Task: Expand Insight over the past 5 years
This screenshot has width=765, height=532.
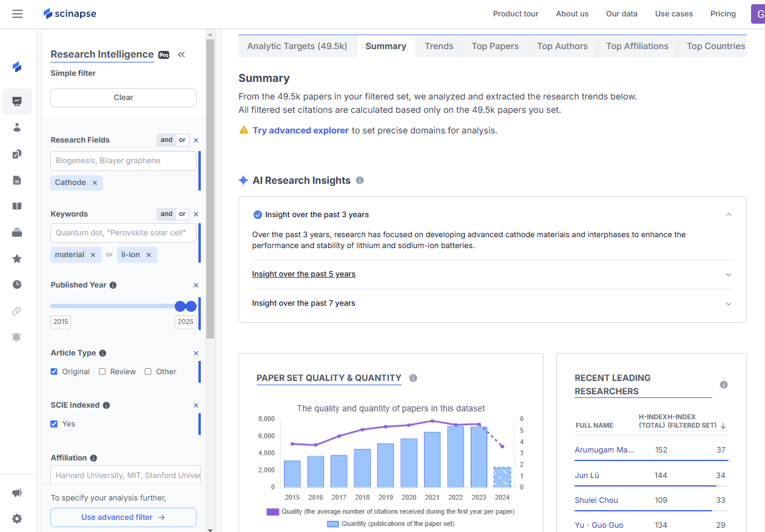Action: click(x=303, y=274)
